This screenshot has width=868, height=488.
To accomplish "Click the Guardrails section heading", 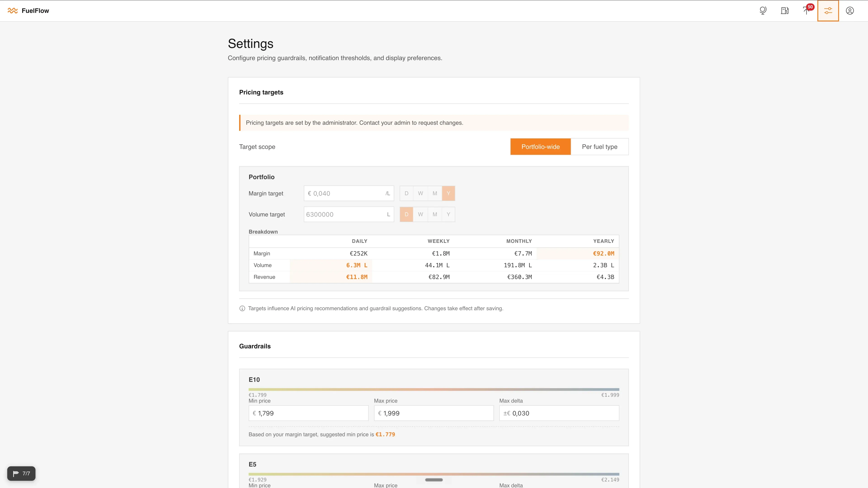I will [x=255, y=346].
